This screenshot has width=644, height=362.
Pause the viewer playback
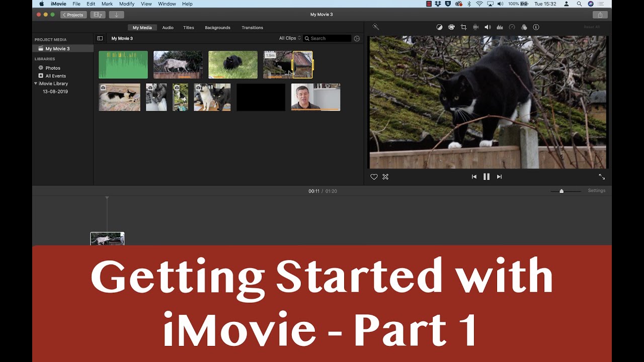coord(487,176)
